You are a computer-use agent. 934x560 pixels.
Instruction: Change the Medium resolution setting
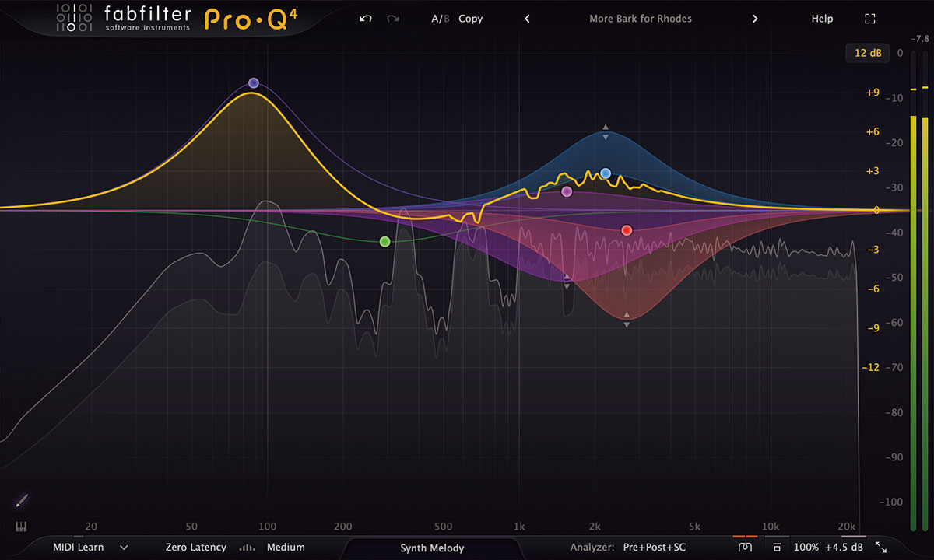click(x=286, y=548)
